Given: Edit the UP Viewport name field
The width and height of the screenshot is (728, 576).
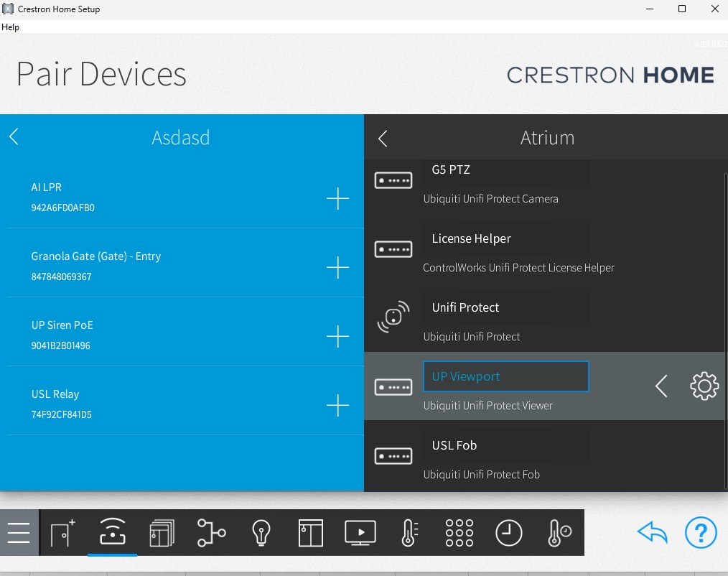Looking at the screenshot, I should click(506, 376).
